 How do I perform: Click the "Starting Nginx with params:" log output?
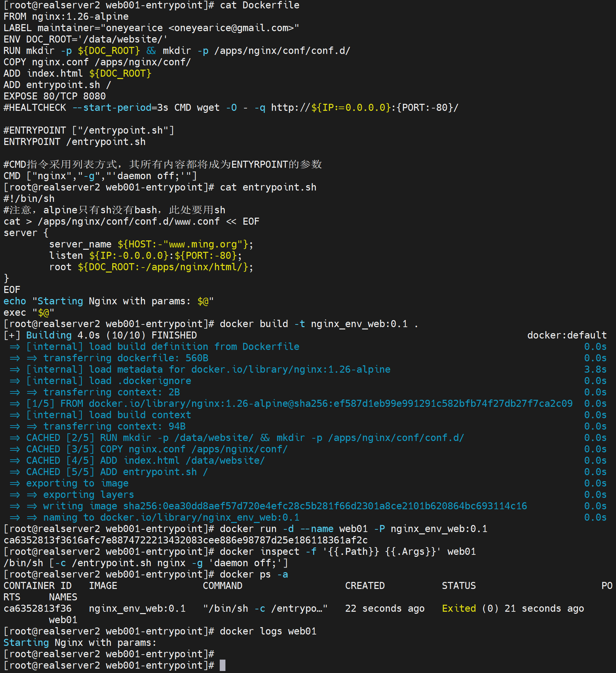click(80, 643)
